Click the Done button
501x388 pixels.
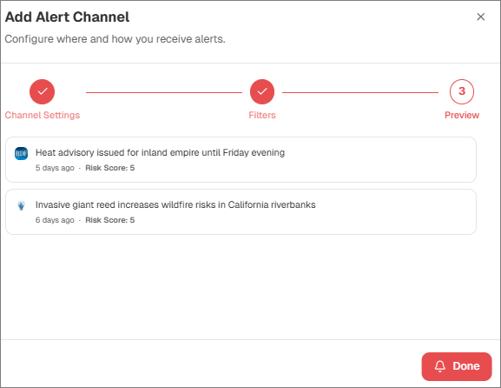click(457, 366)
